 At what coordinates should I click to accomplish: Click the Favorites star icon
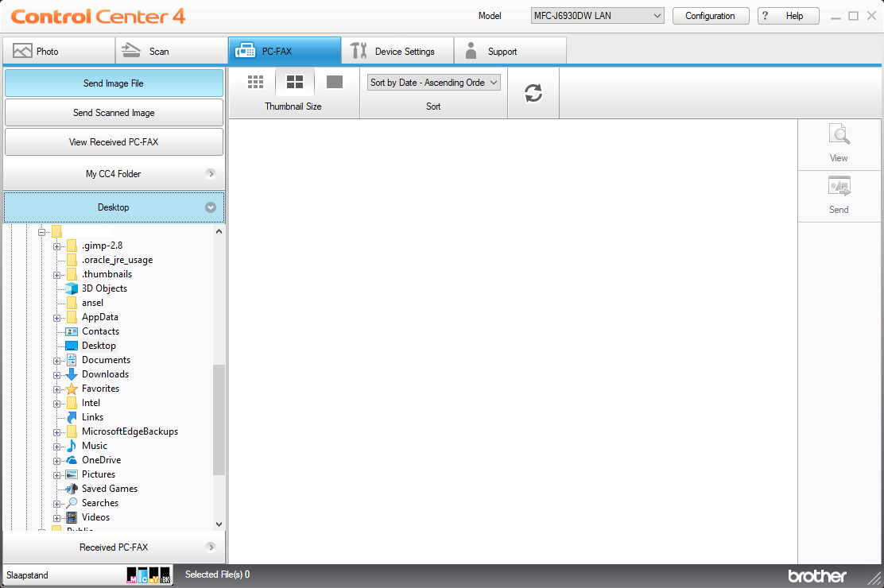tap(72, 389)
